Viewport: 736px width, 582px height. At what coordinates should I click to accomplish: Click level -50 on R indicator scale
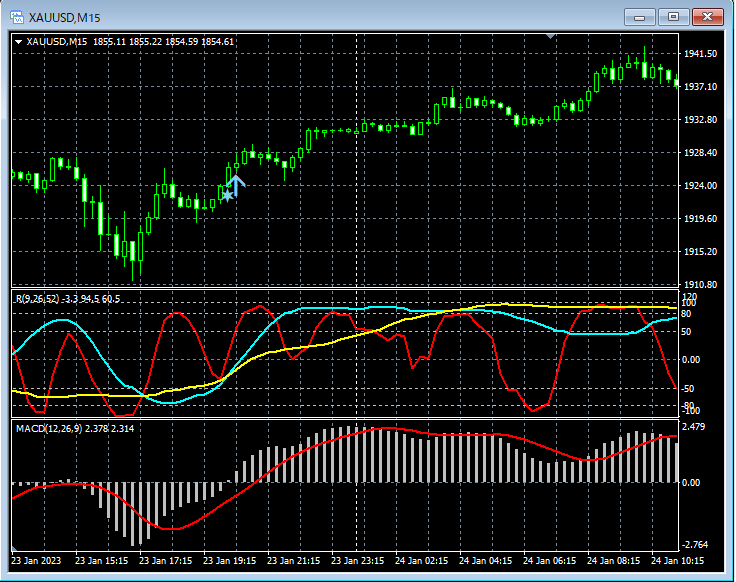click(x=687, y=389)
